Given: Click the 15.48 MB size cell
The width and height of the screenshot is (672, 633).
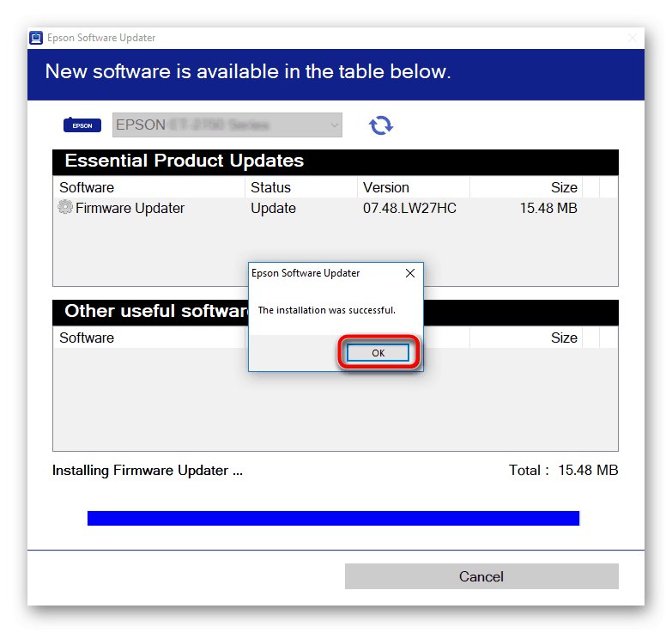Looking at the screenshot, I should 548,209.
